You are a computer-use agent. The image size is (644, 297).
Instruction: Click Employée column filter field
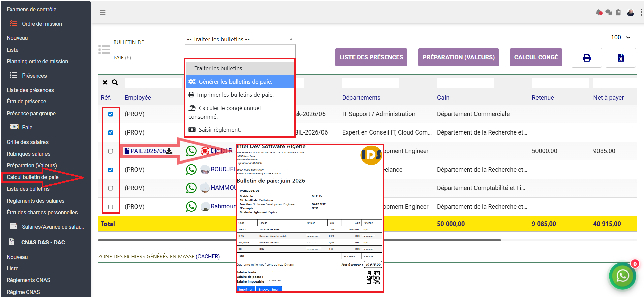pyautogui.click(x=153, y=83)
